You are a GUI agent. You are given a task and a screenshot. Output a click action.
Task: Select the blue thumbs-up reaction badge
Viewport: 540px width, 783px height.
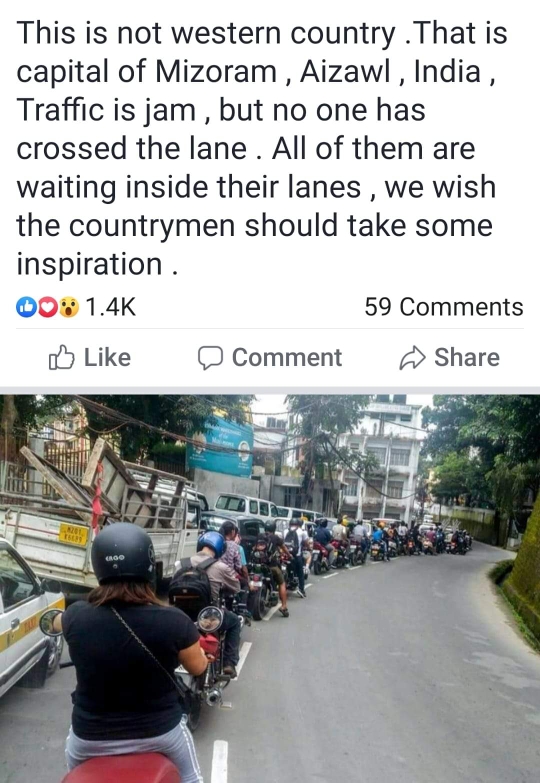click(x=26, y=307)
